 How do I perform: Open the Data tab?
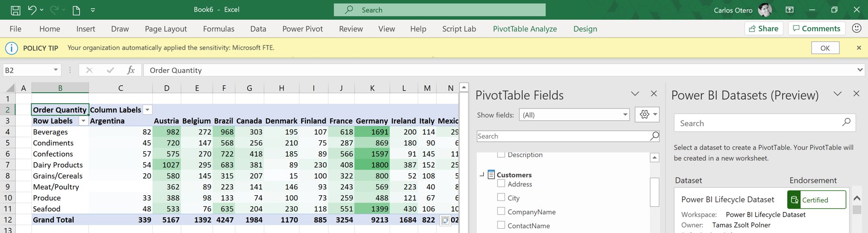point(258,29)
